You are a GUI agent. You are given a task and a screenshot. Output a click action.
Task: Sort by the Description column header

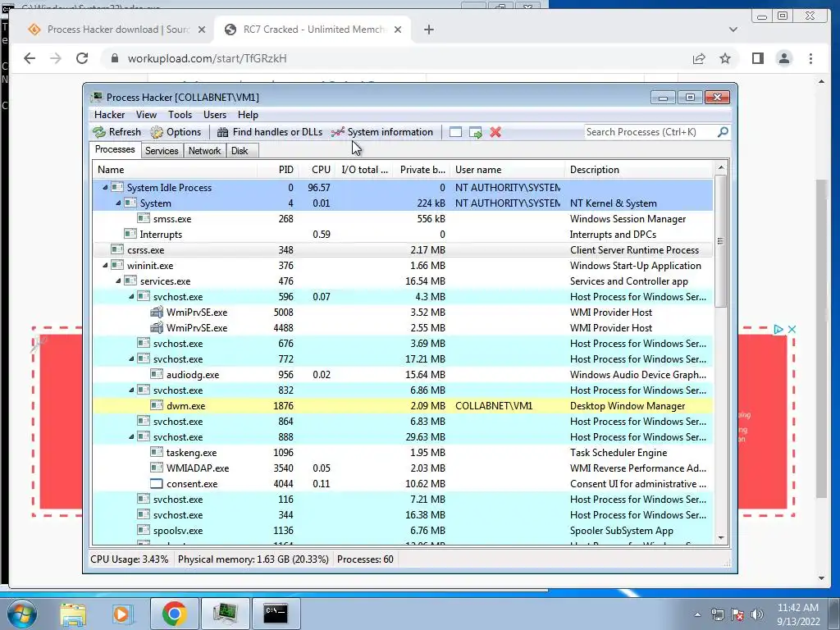pos(638,170)
